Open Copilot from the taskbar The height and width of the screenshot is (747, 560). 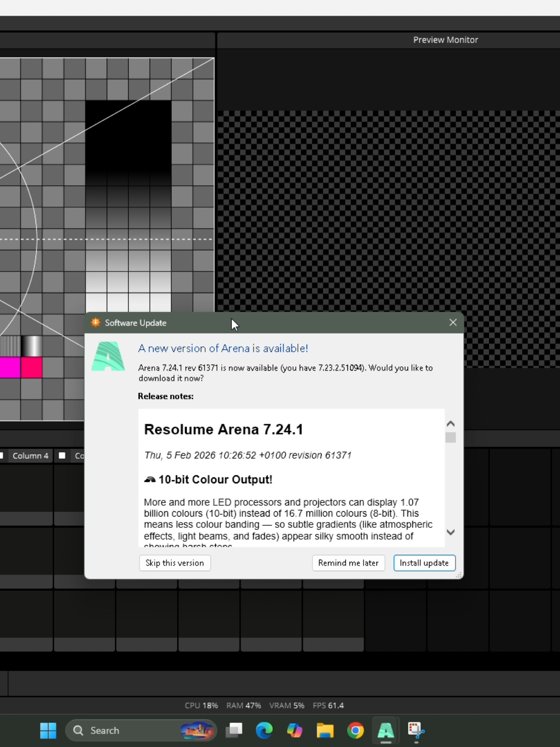(x=294, y=730)
